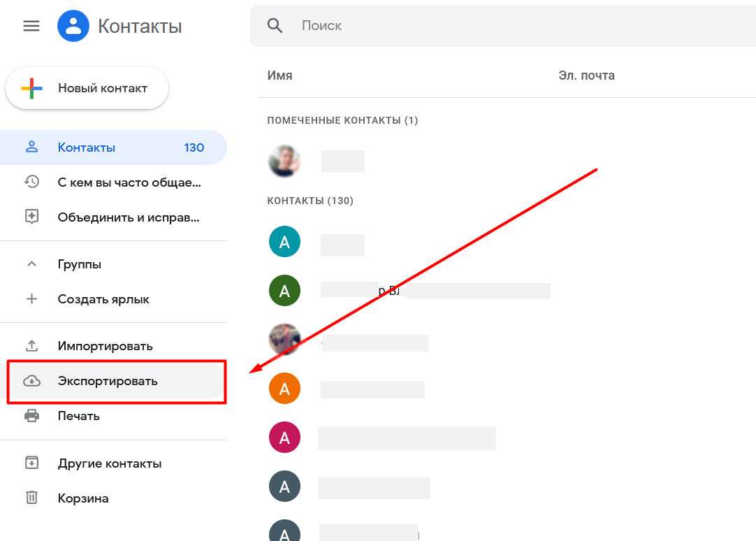Click the blue Contacts app logo
The image size is (756, 541).
coord(73,26)
